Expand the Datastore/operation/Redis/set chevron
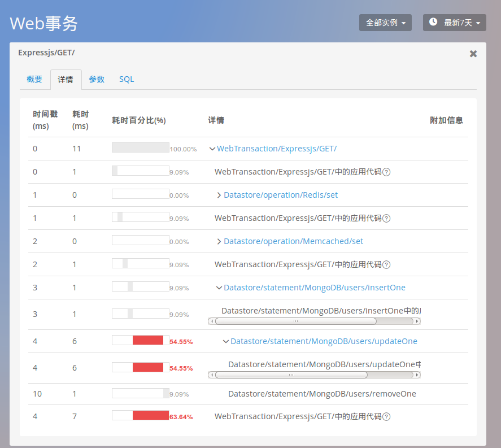This screenshot has height=448, width=501. click(219, 195)
